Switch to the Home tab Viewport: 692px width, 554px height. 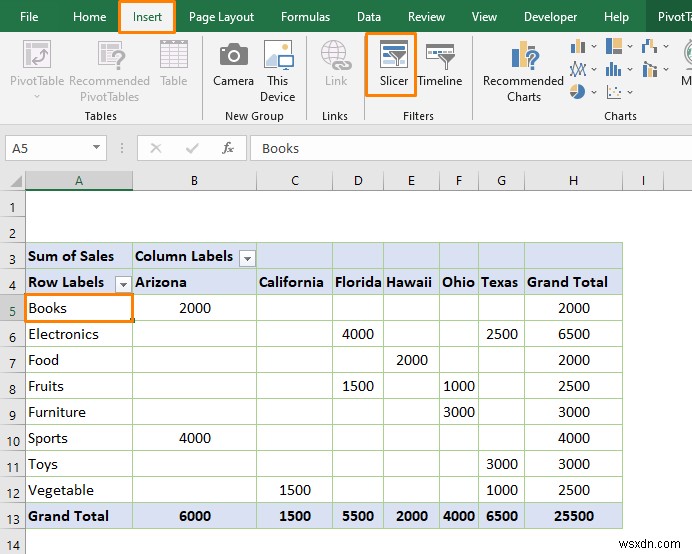[x=90, y=17]
